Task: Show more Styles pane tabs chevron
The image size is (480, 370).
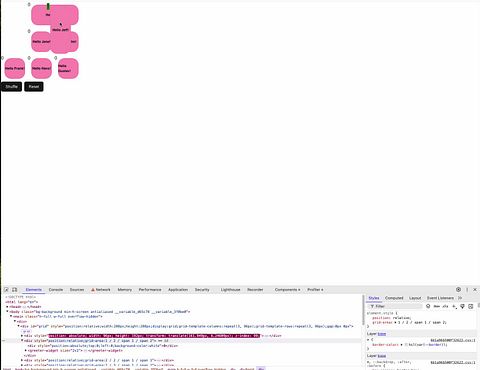Action: coord(460,298)
